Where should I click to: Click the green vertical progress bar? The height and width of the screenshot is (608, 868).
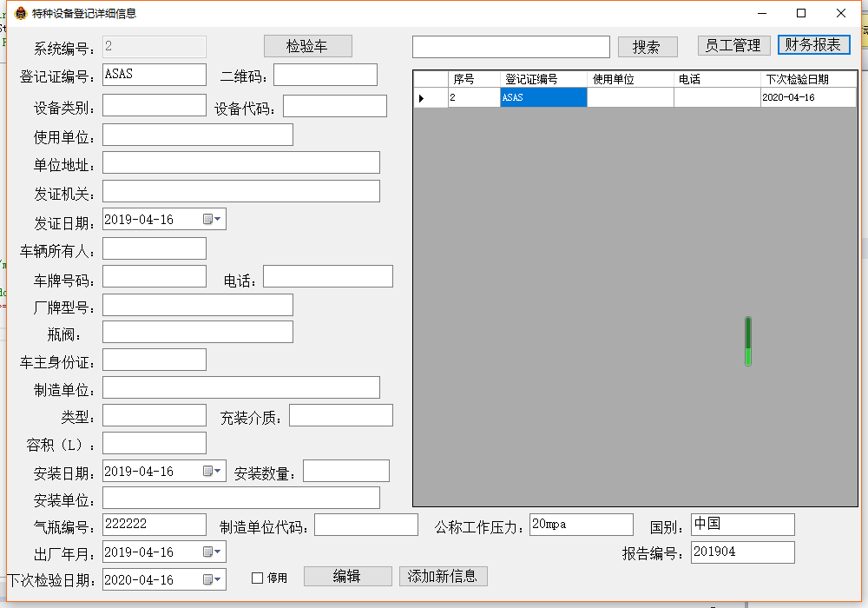(x=748, y=341)
